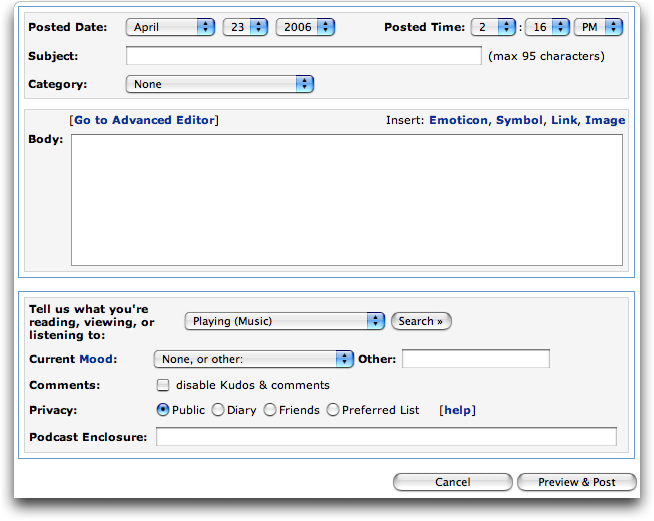Select the Preferred List privacy option

(333, 410)
